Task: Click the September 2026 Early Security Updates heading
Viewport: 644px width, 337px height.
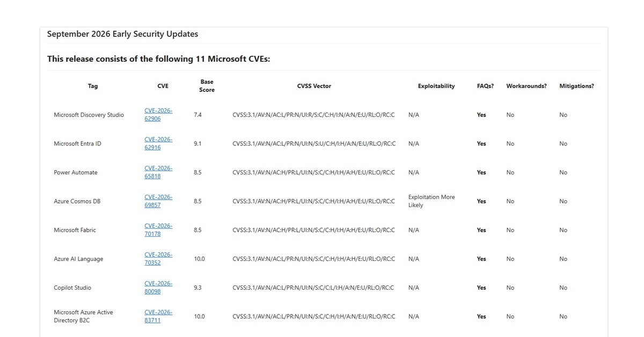Action: point(122,34)
